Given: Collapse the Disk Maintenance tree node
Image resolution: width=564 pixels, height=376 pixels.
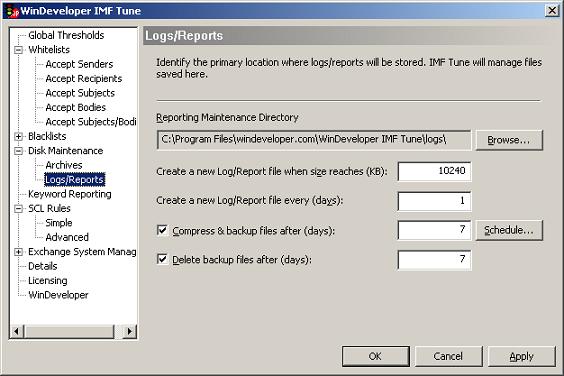Looking at the screenshot, I should pos(18,151).
